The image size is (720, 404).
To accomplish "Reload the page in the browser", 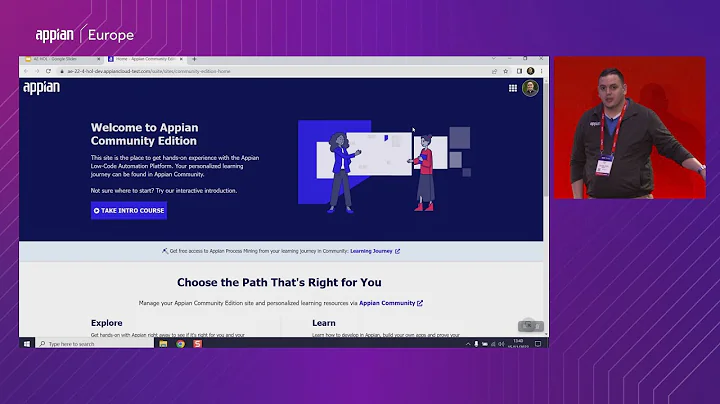I will point(48,71).
